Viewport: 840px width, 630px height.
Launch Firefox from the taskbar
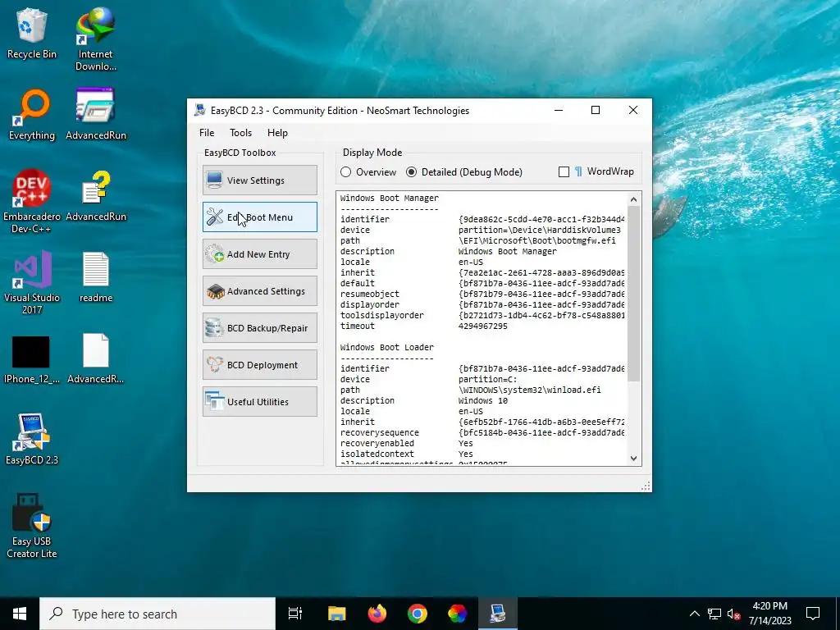tap(377, 614)
